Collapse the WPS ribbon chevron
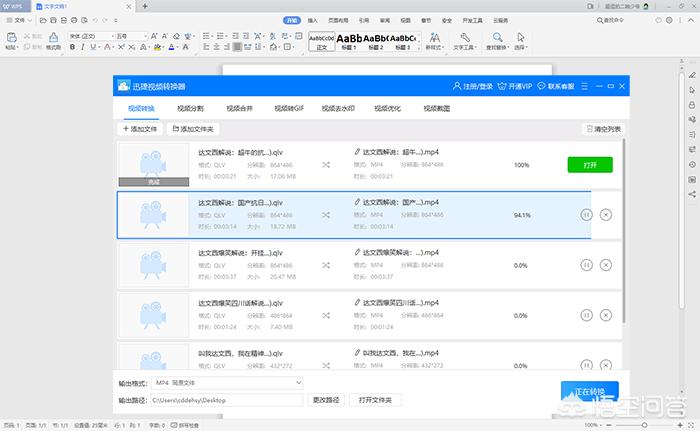700x431 pixels. tap(692, 20)
